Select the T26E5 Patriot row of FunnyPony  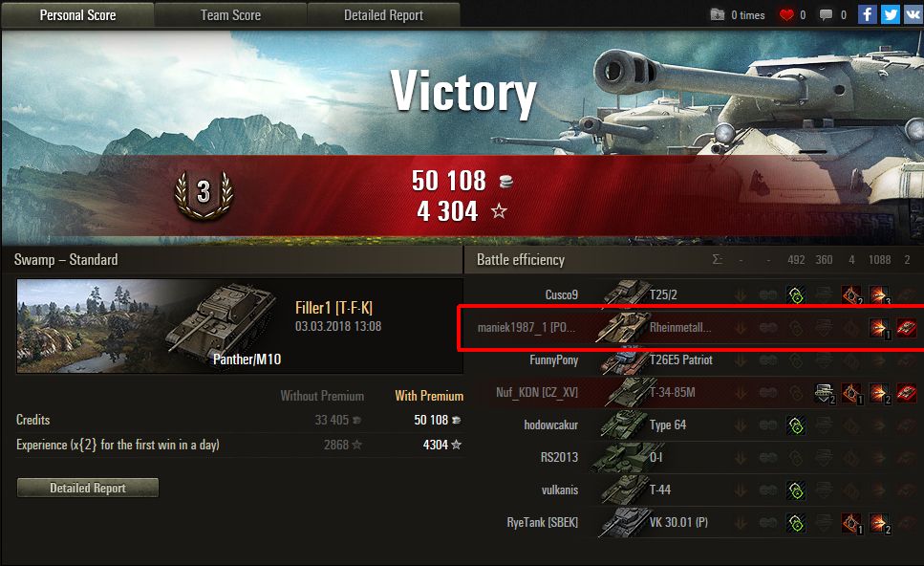(x=696, y=359)
